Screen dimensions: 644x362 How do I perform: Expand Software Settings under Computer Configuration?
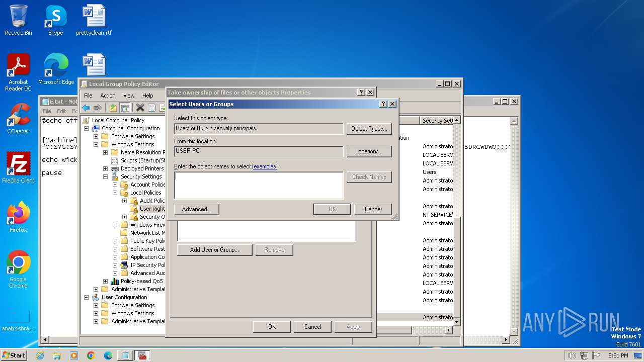coord(96,136)
